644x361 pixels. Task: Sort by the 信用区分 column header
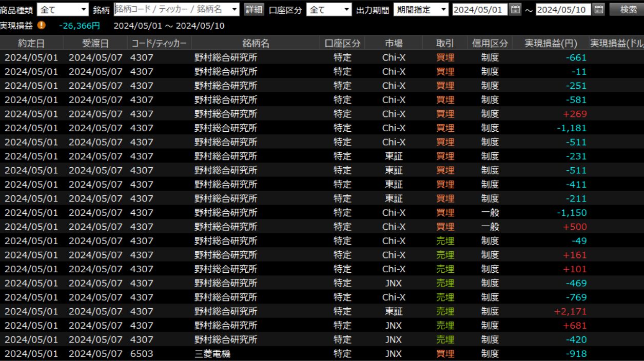click(490, 43)
